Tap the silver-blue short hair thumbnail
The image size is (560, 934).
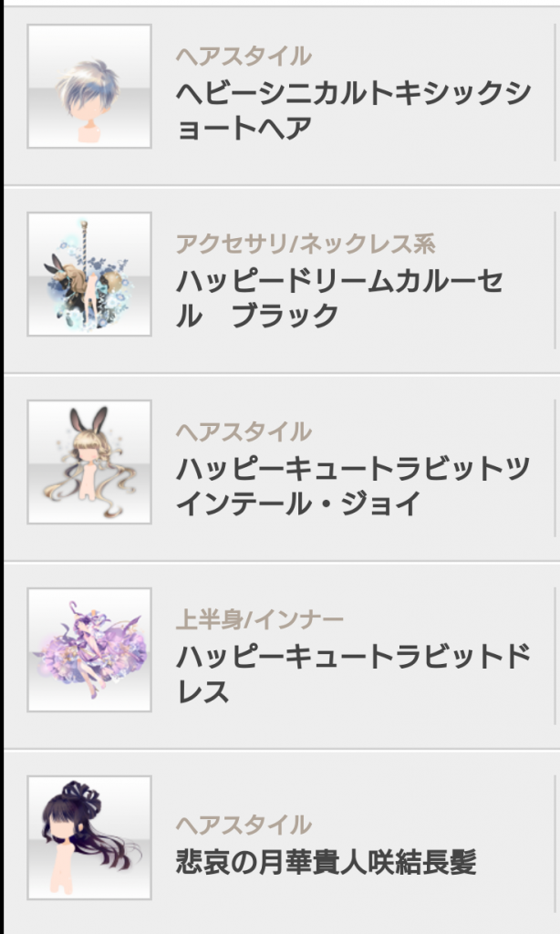pyautogui.click(x=89, y=87)
